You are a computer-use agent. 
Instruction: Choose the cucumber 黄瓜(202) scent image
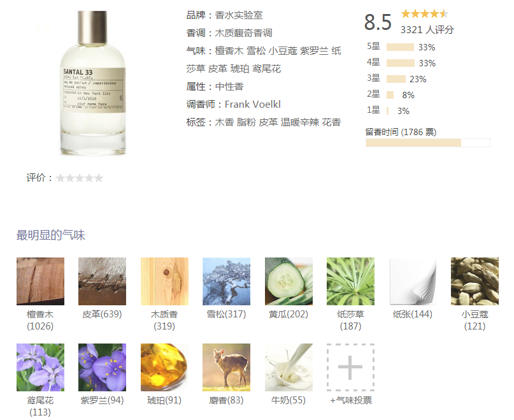289,281
